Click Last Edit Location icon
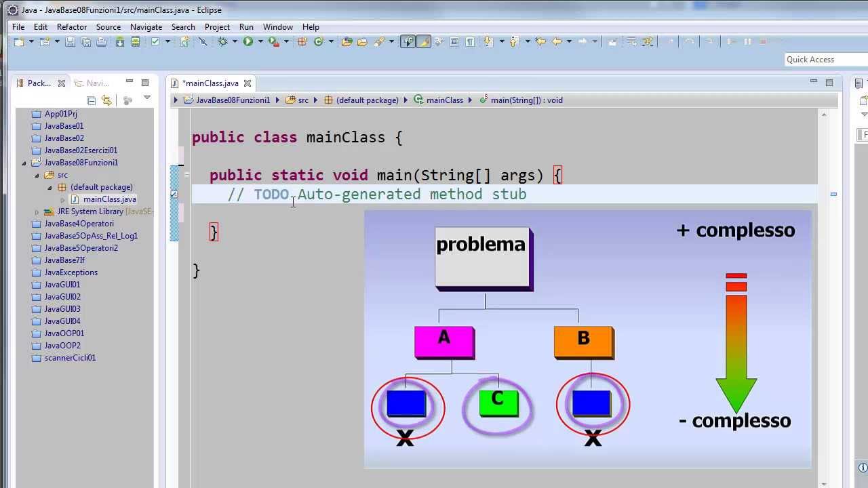868x488 pixels. click(x=540, y=42)
